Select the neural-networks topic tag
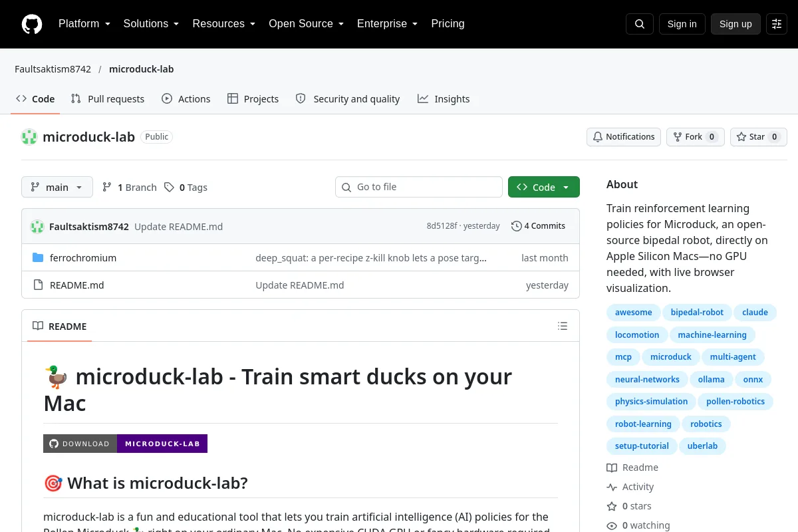Screen dimensions: 798x532 [647, 380]
